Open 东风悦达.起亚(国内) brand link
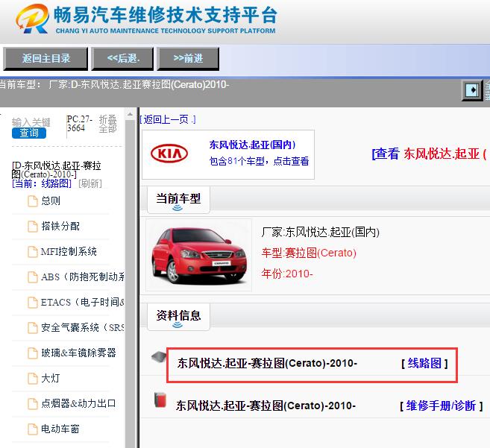Image resolution: width=490 pixels, height=448 pixels. click(252, 145)
